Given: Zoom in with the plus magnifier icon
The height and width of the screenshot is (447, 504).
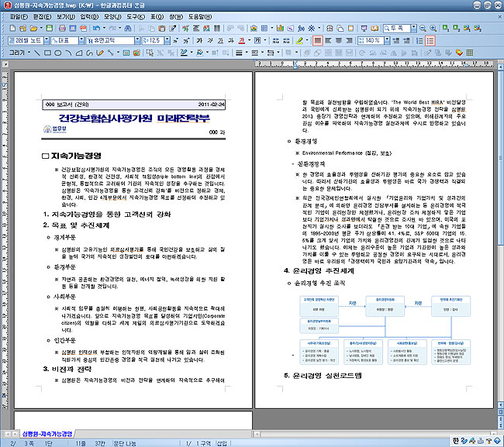Looking at the screenshot, I should [x=433, y=28].
